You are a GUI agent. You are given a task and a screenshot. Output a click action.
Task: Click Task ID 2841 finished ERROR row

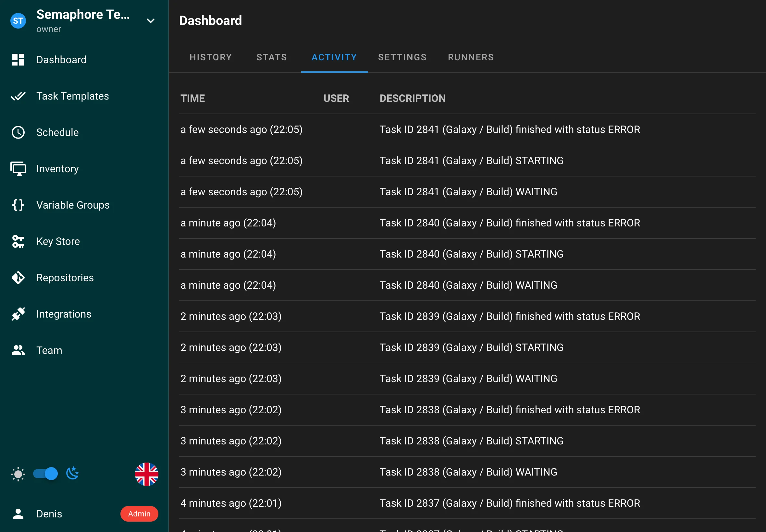point(510,129)
